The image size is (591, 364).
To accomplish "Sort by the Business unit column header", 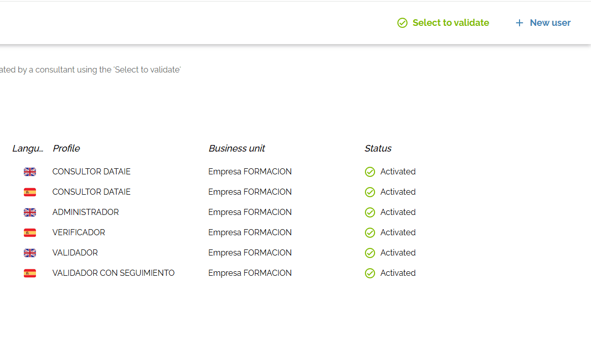I will pos(237,149).
